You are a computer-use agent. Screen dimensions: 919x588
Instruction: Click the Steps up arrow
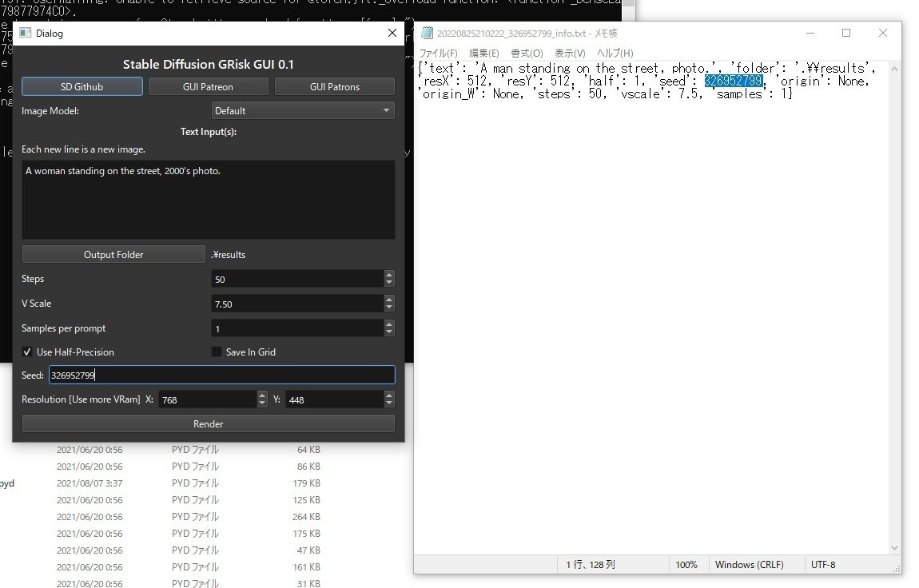pos(389,275)
